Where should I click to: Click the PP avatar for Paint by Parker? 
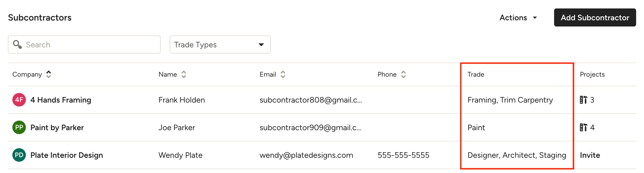click(x=19, y=127)
